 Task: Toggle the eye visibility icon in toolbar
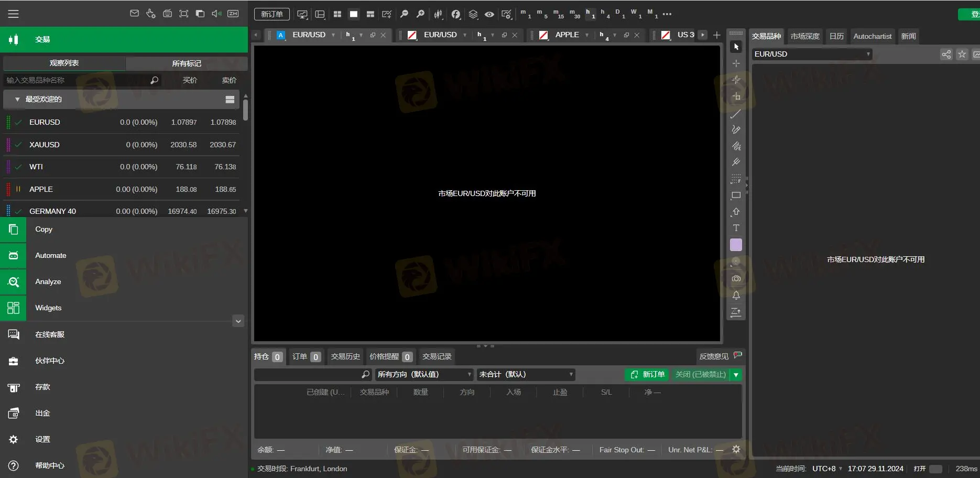click(489, 14)
